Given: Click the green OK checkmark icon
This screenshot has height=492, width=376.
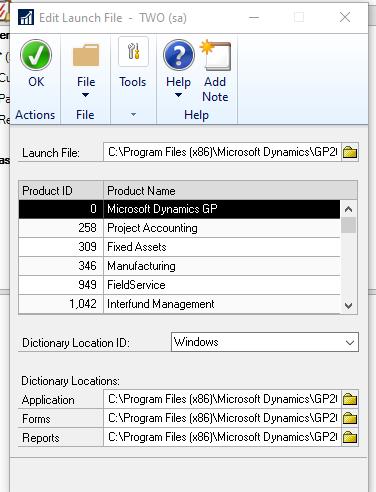Looking at the screenshot, I should click(x=36, y=55).
